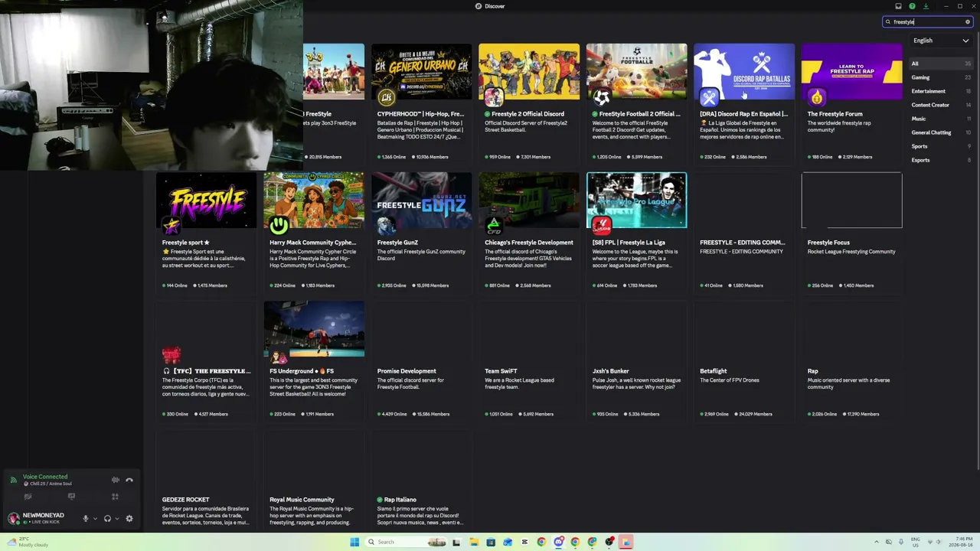Open the Team SwiFT server title

tap(501, 371)
